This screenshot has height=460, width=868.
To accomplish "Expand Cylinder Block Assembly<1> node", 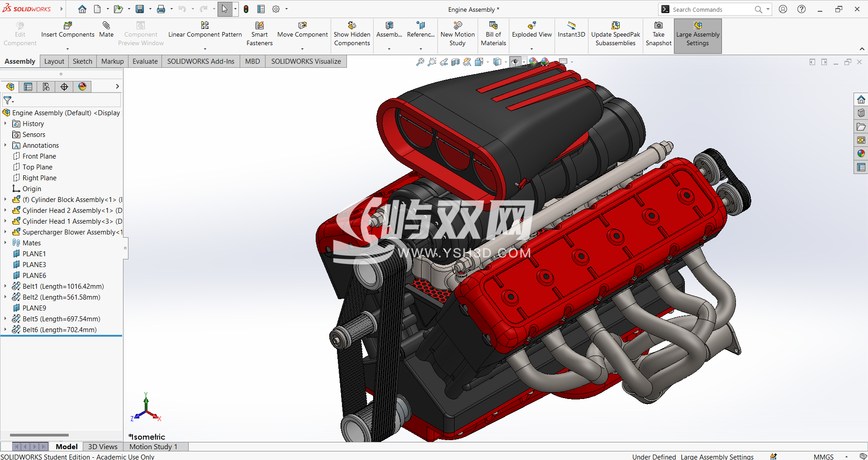I will pos(5,199).
